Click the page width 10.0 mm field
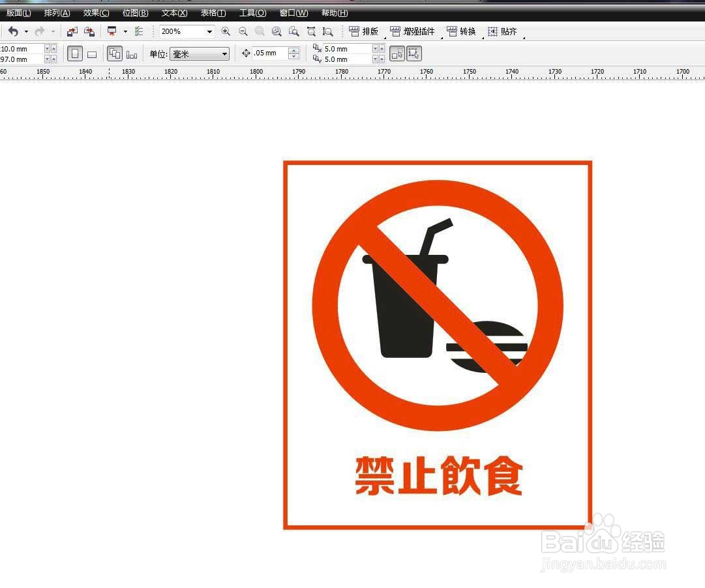Viewport: 705px width, 588px height. pyautogui.click(x=22, y=48)
